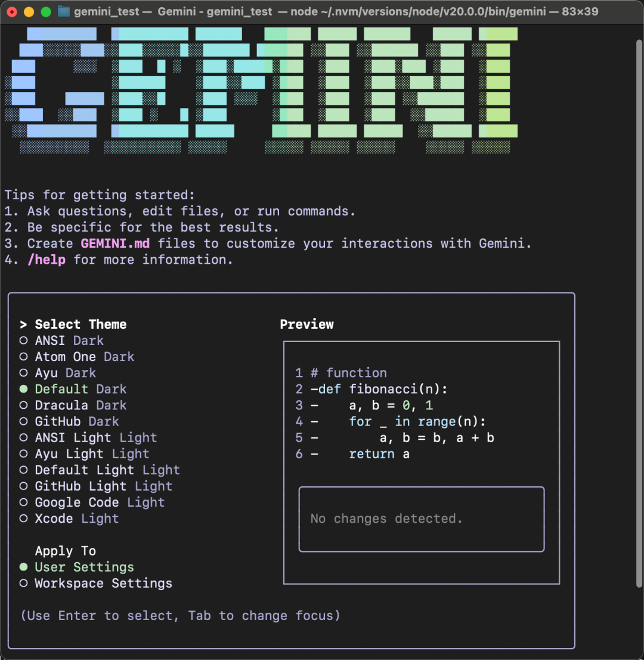Screen dimensions: 644x660
Task: Click the Select Theme heading
Action: pos(80,325)
